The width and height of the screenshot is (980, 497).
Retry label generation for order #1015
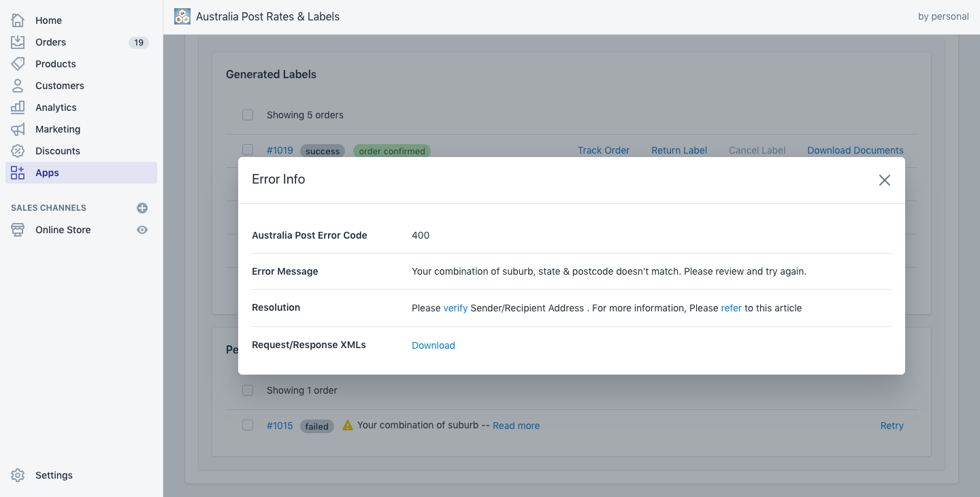(x=892, y=426)
